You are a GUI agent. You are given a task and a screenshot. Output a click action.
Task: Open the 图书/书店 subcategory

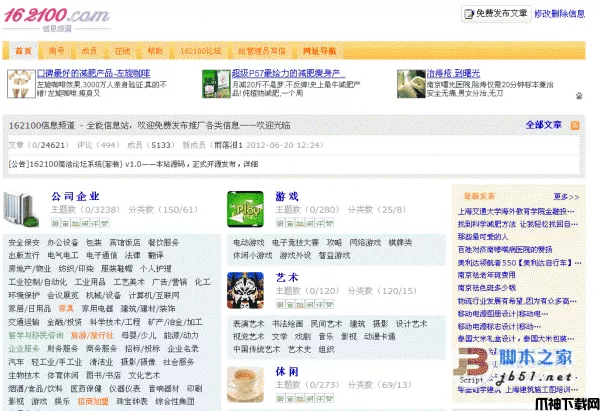pyautogui.click(x=103, y=375)
